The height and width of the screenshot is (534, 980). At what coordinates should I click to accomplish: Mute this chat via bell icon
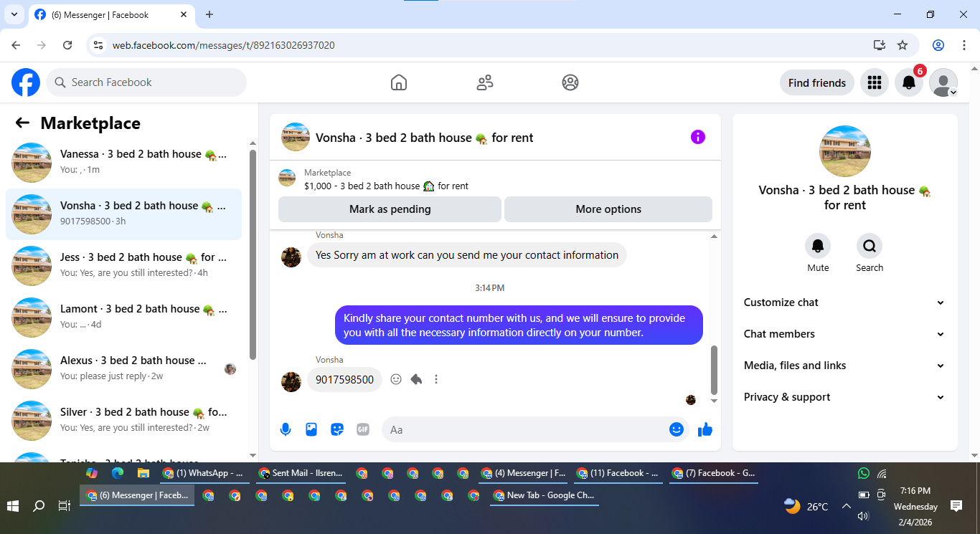pos(818,246)
